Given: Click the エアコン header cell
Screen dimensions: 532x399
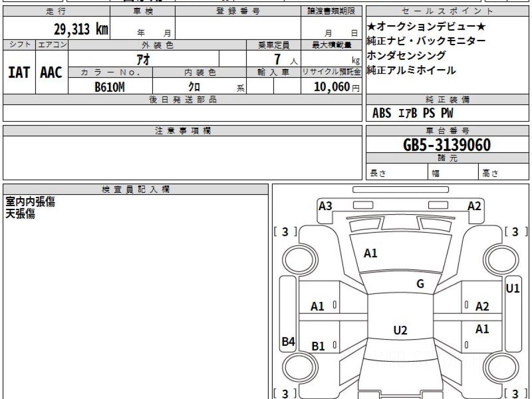Looking at the screenshot, I should 52,45.
